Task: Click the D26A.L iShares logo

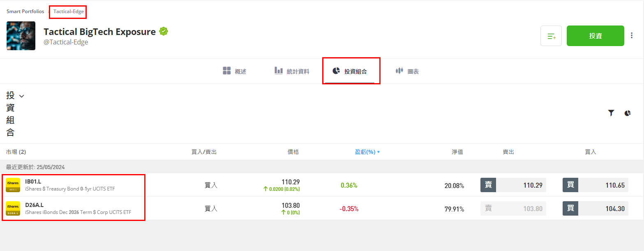Action: click(13, 209)
